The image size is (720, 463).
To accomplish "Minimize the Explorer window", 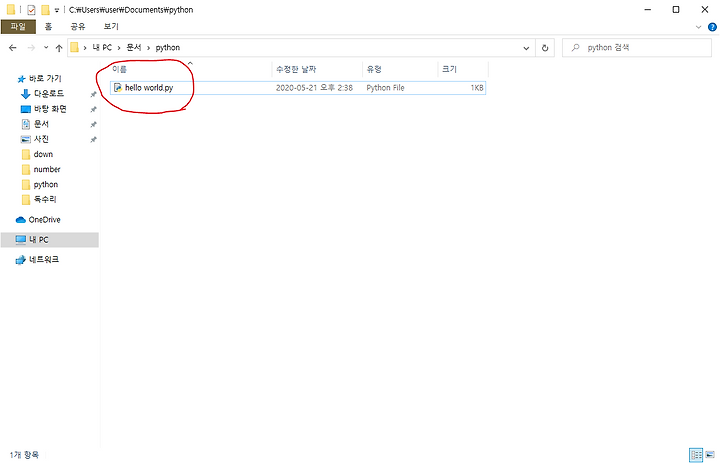I will click(648, 10).
